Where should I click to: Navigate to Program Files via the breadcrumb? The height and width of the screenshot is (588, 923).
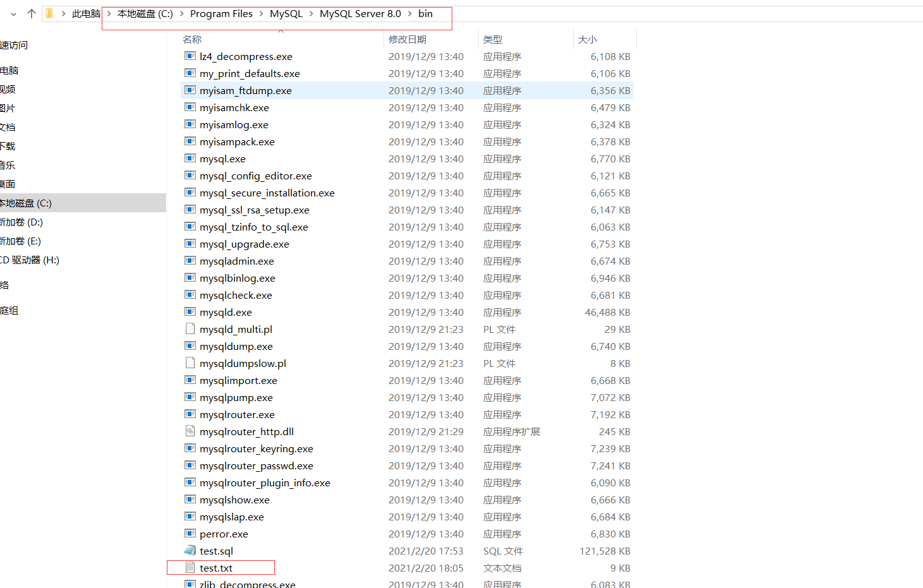pyautogui.click(x=221, y=13)
